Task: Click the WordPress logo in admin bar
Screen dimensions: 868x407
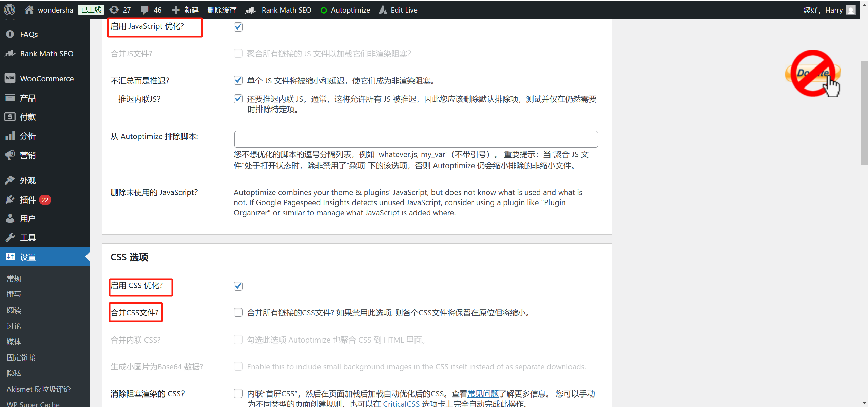Action: [x=9, y=9]
